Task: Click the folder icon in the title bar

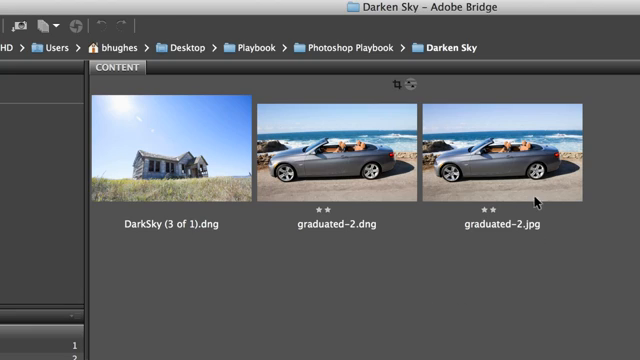Action: point(353,7)
